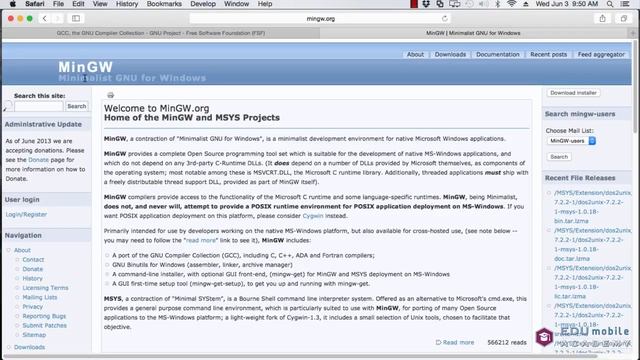Switch to the GCC GNU Compiler Collection tab

[x=161, y=33]
